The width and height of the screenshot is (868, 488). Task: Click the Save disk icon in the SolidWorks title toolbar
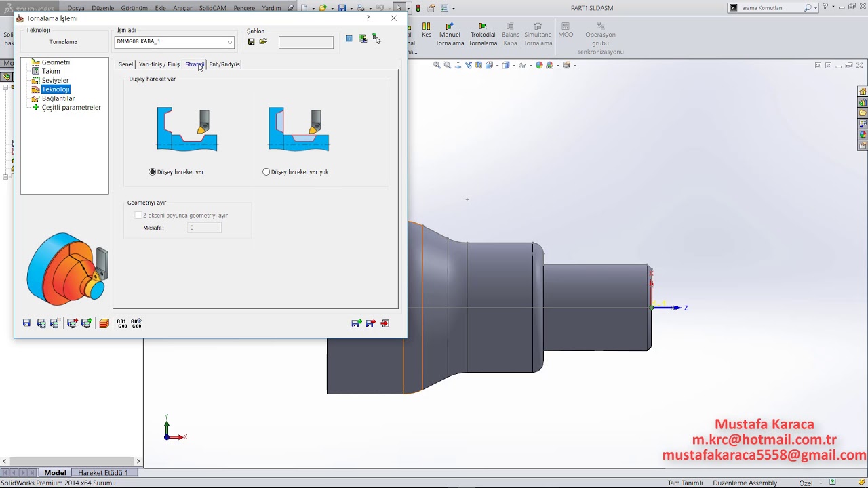342,8
